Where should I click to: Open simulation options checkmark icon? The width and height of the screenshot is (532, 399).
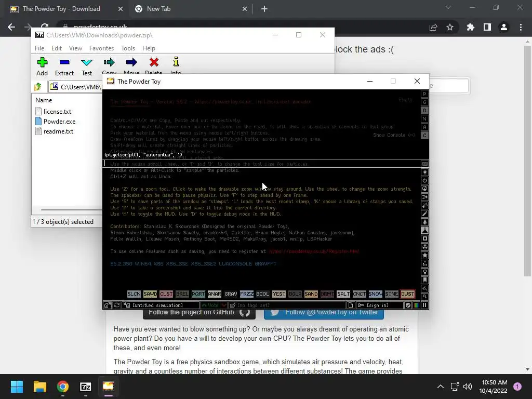(408, 305)
